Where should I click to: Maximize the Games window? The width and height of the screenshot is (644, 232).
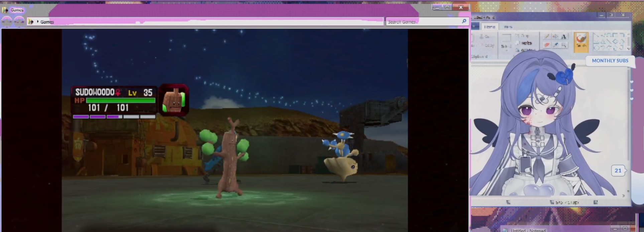point(447,7)
